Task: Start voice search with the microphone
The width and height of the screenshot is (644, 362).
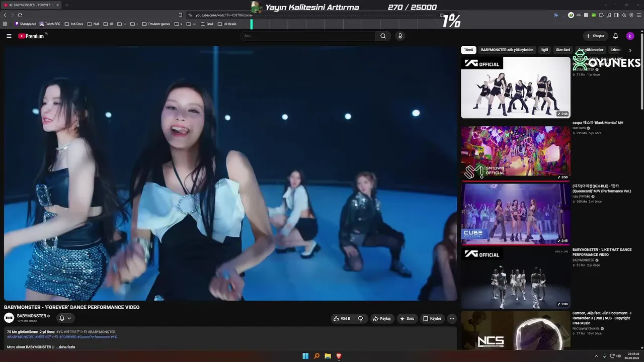Action: [400, 36]
